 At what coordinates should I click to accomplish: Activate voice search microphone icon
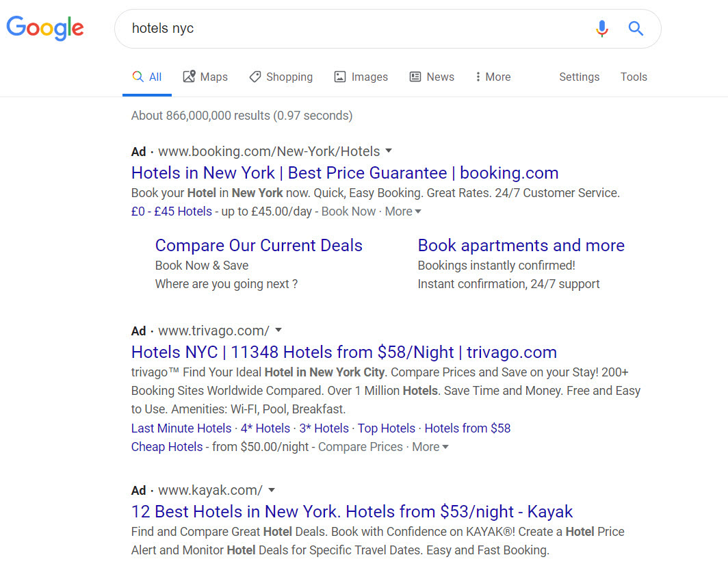click(601, 29)
